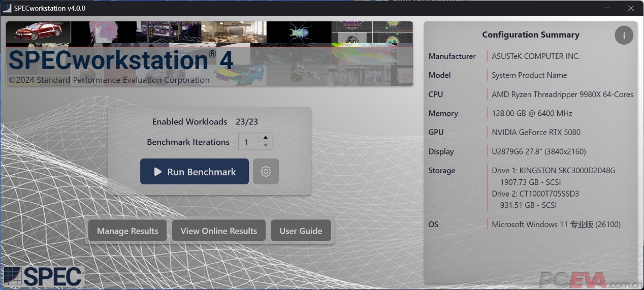Viewport: 644px width, 290px height.
Task: Click the SPECworkstation app icon in the title bar
Action: tap(7, 8)
